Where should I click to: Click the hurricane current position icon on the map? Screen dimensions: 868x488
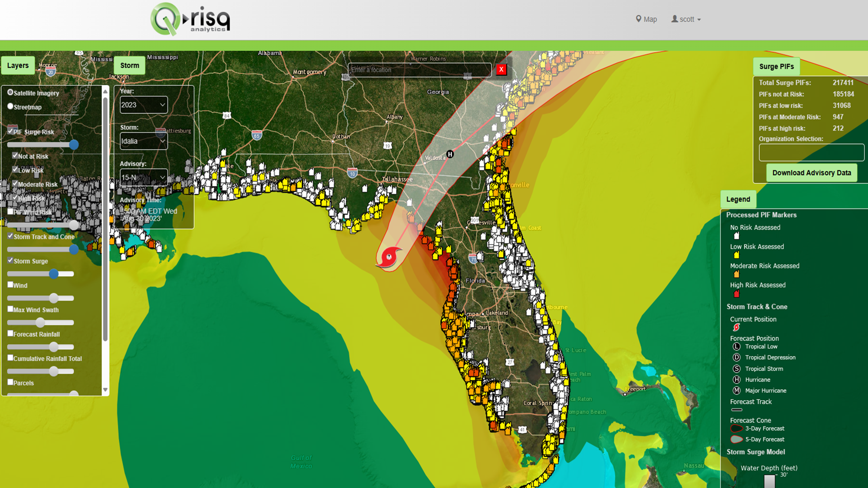point(388,257)
